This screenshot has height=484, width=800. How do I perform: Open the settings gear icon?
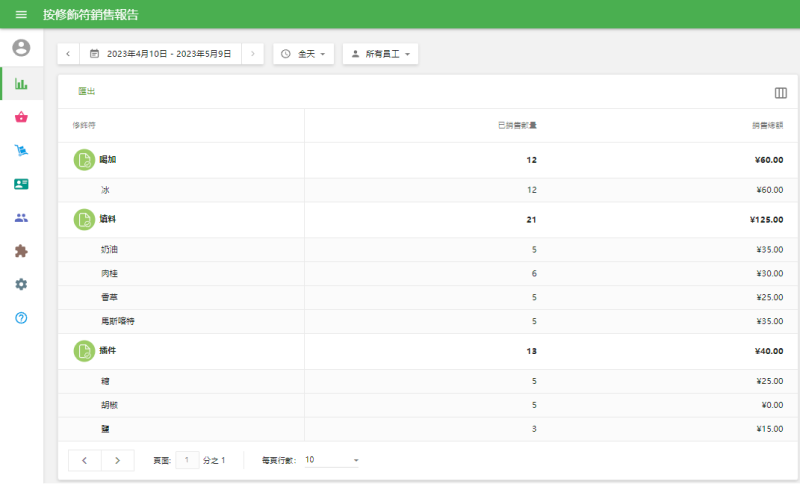[x=21, y=284]
